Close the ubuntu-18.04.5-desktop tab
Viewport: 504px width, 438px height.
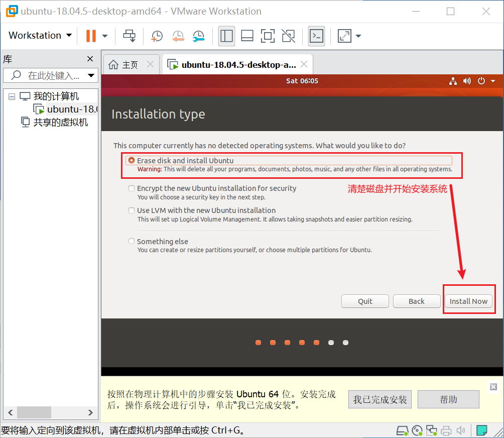pos(304,64)
